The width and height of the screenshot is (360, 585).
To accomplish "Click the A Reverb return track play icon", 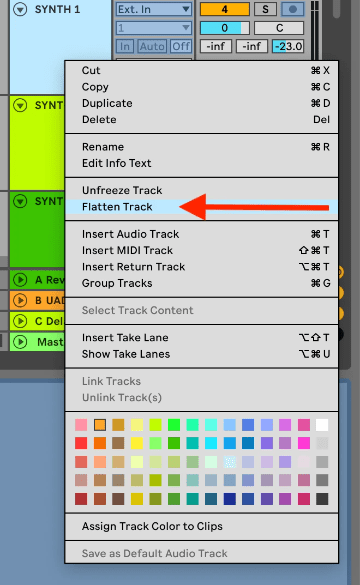I will click(x=20, y=279).
